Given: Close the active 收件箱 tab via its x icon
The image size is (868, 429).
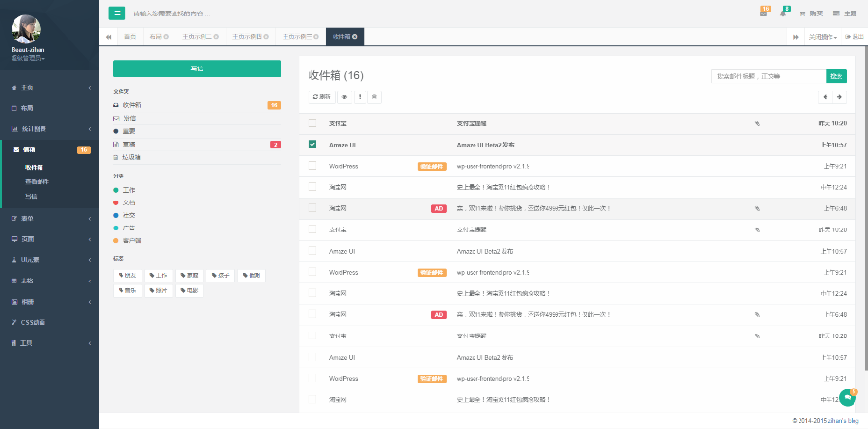Looking at the screenshot, I should pyautogui.click(x=354, y=37).
